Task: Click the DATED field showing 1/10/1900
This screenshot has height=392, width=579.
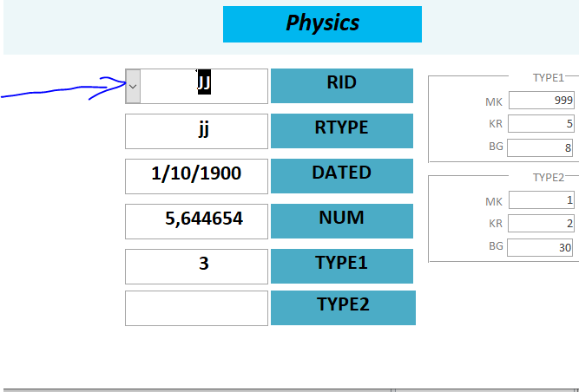Action: coord(196,176)
